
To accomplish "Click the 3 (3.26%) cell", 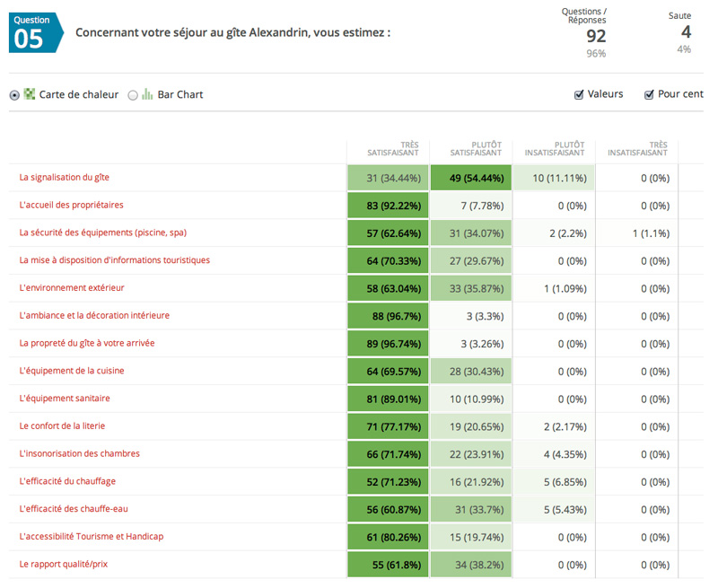I will (470, 344).
